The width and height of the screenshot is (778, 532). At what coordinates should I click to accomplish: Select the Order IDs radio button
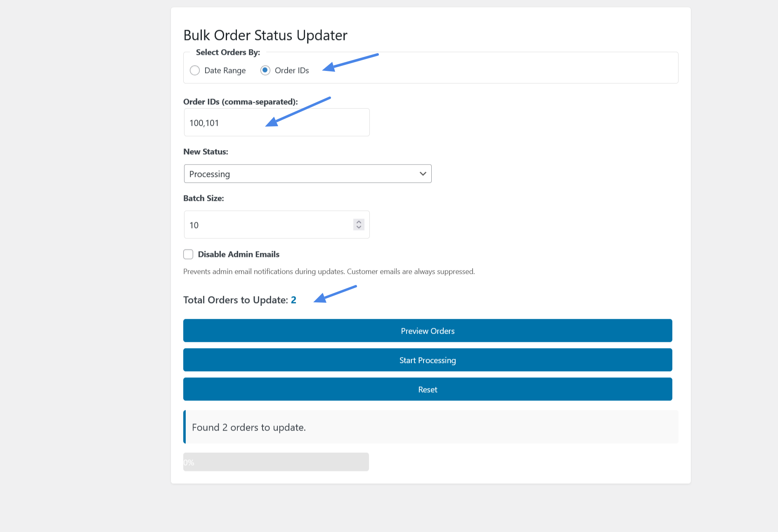(265, 70)
